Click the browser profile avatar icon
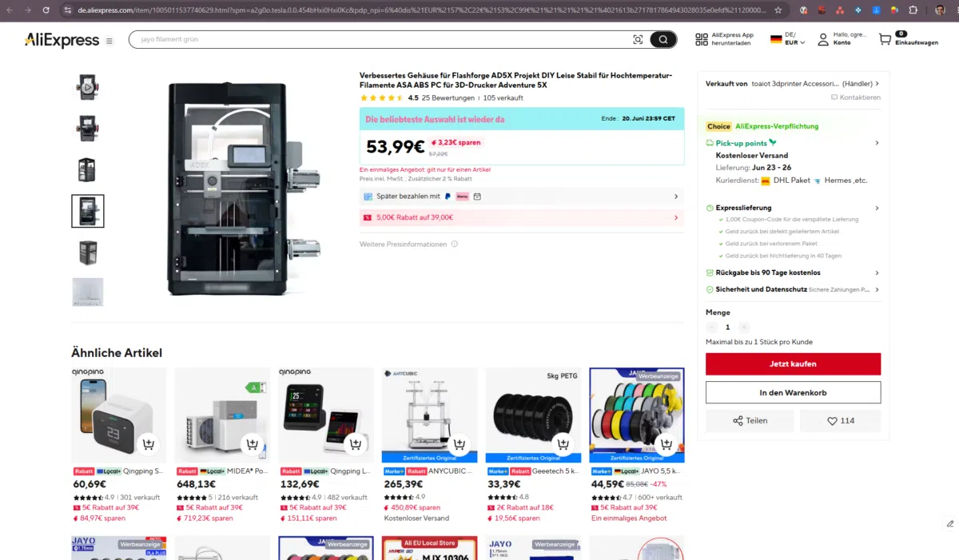Viewport: 959px width, 560px height. (940, 10)
